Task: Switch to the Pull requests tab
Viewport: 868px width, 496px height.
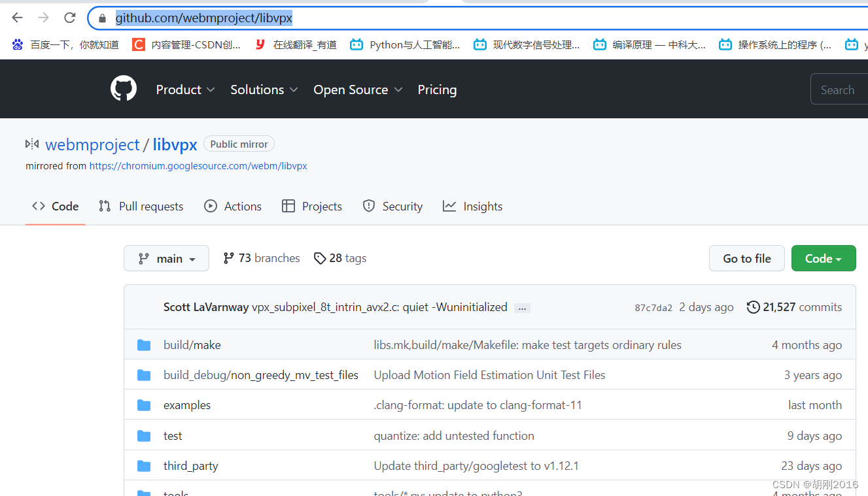Action: 141,206
